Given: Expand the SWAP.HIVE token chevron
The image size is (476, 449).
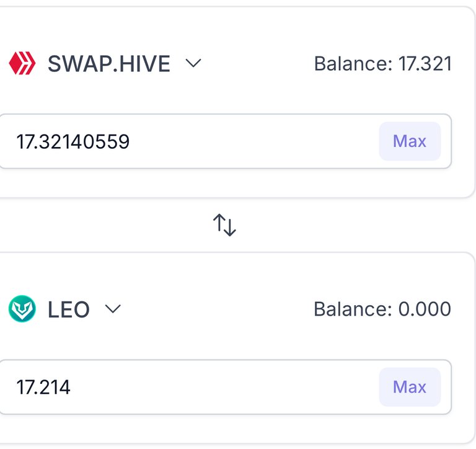Looking at the screenshot, I should tap(193, 63).
